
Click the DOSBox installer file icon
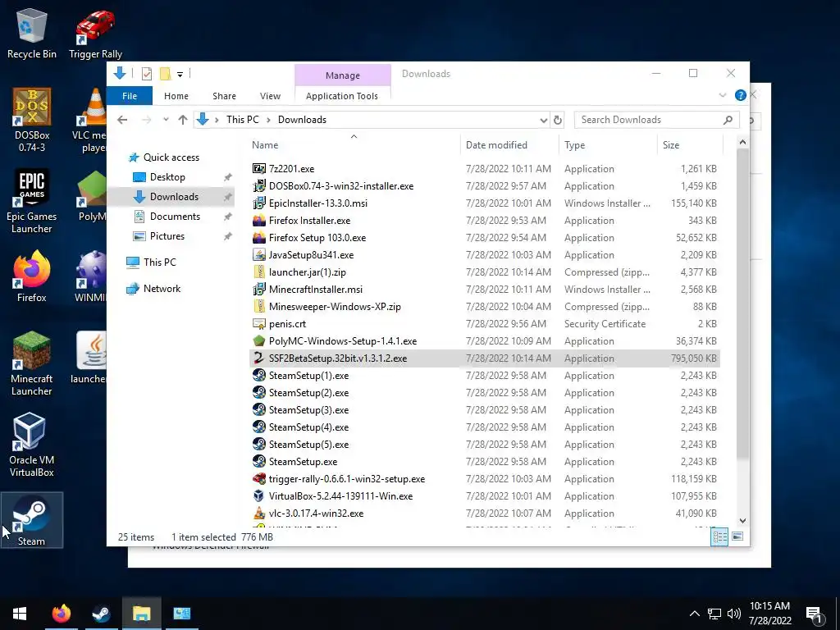(x=258, y=186)
